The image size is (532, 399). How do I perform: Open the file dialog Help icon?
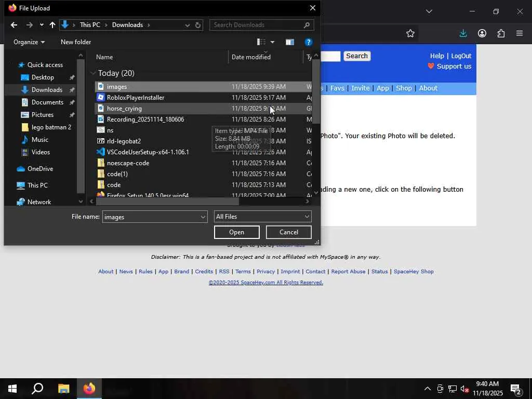308,42
